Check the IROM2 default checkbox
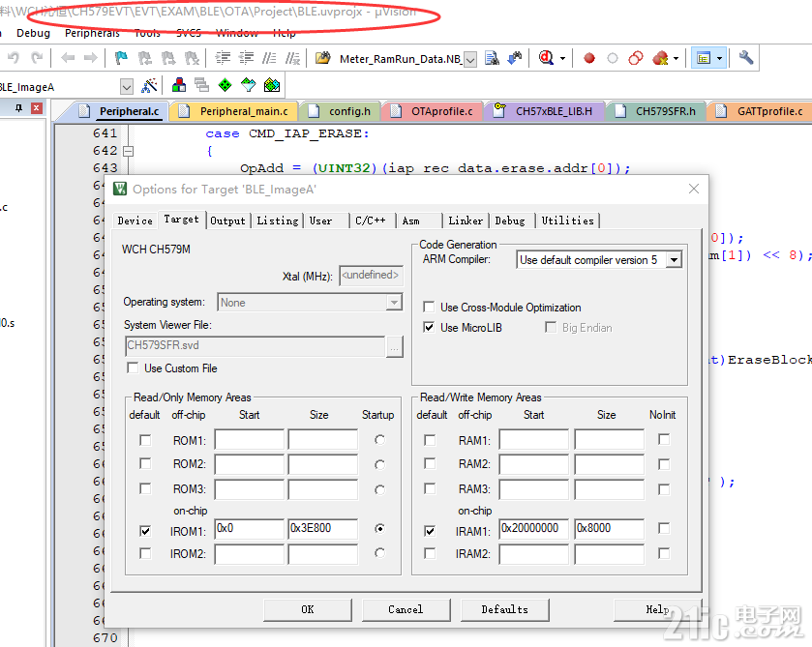 (145, 553)
